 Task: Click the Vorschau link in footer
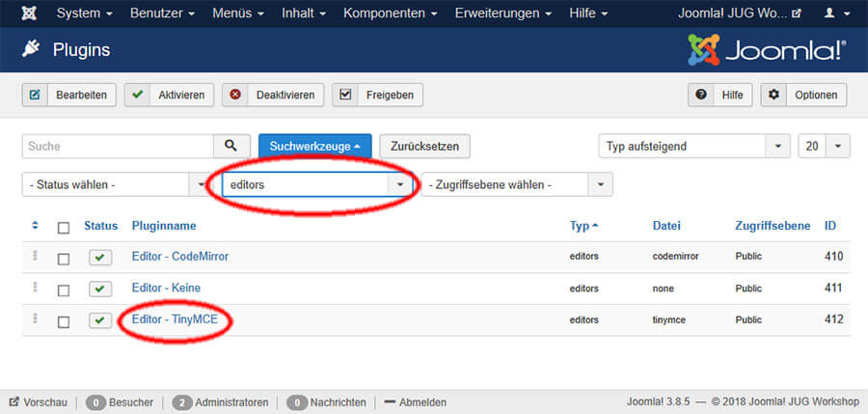39,402
